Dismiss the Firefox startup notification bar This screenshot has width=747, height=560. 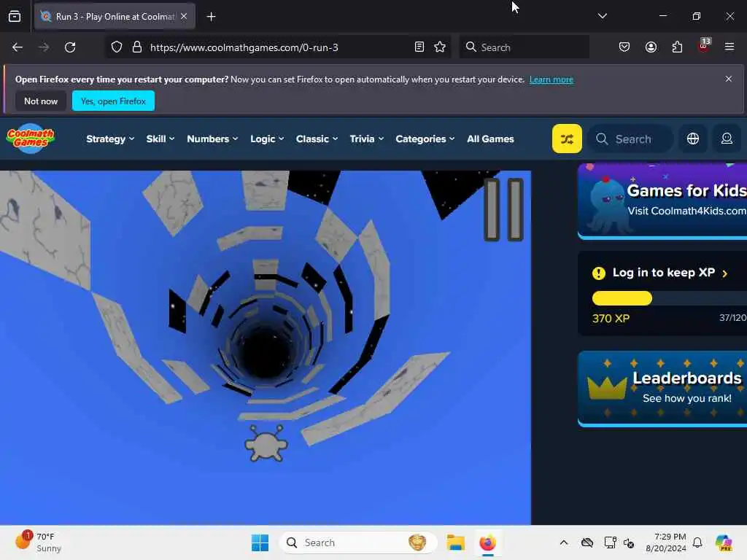729,79
